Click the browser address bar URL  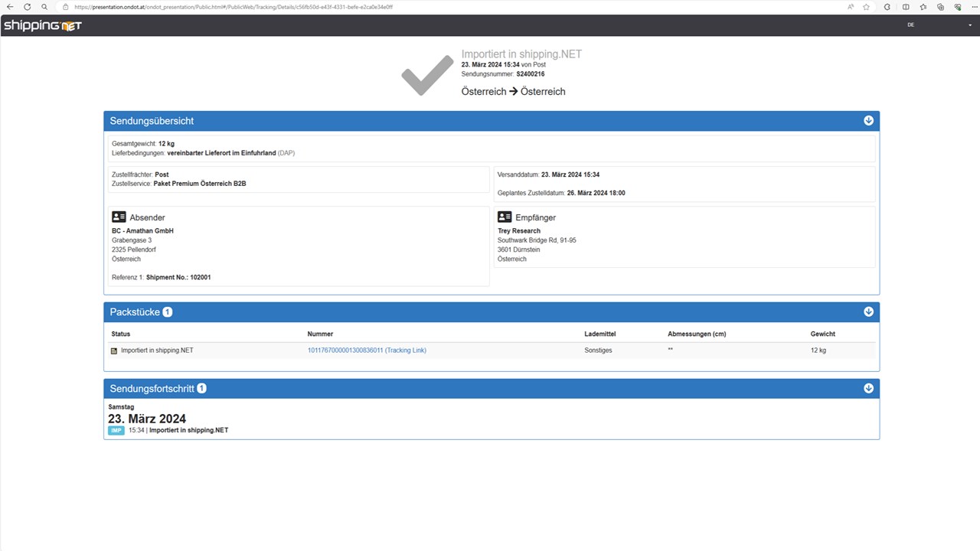234,7
